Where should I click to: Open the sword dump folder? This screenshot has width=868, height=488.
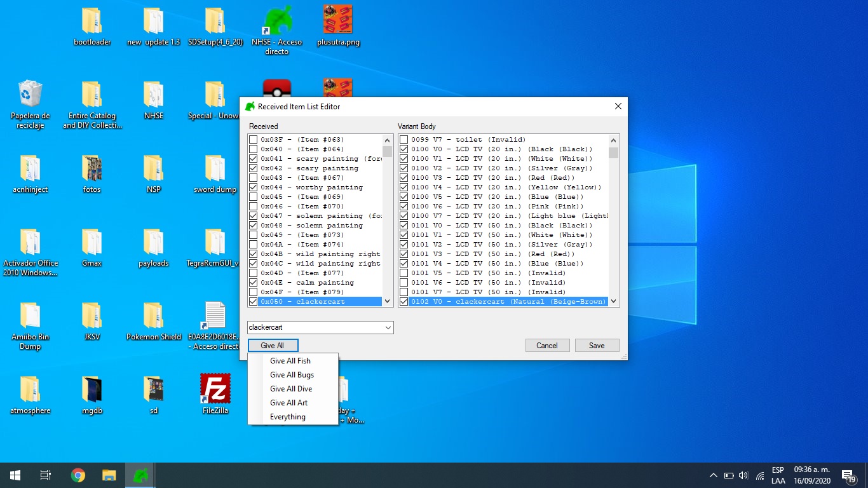point(215,174)
